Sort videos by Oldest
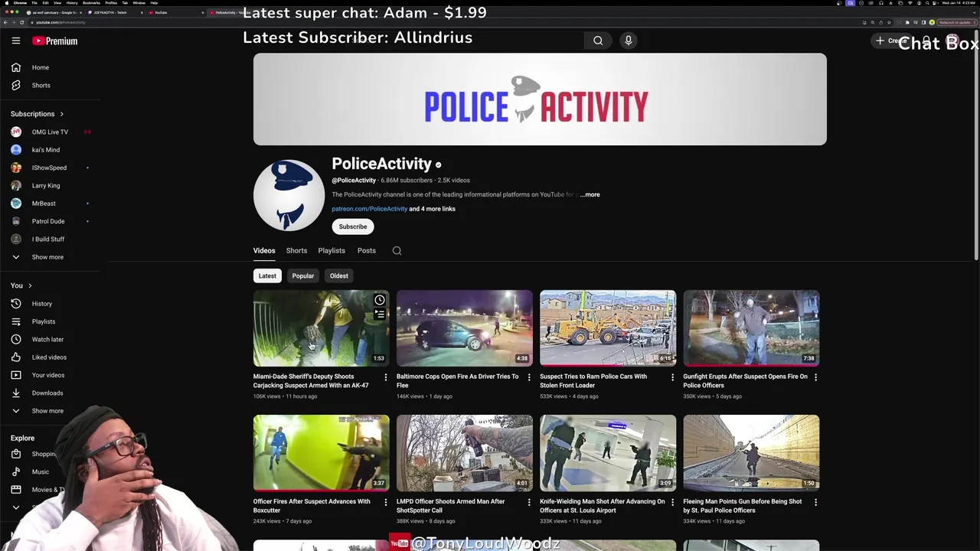This screenshot has width=980, height=551. tap(338, 275)
